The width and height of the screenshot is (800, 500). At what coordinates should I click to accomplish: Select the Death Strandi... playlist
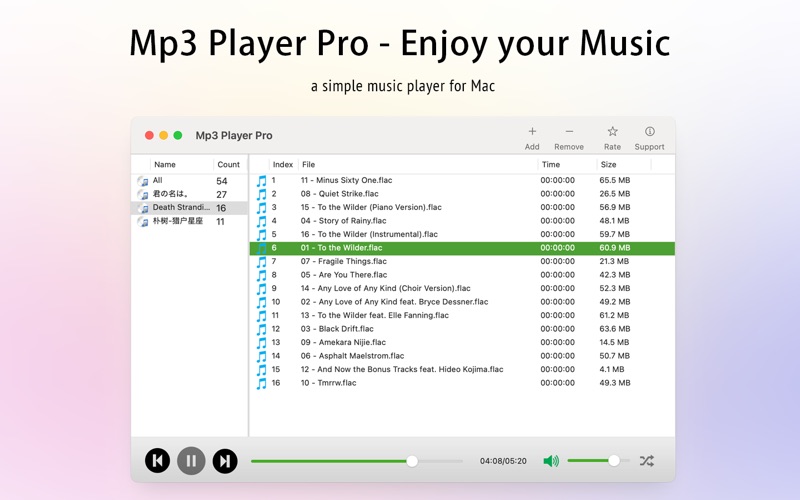[190, 208]
